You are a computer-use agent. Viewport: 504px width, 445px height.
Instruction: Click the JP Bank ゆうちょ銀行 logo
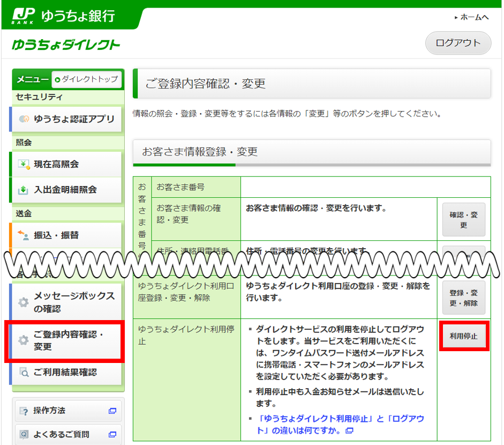point(63,16)
